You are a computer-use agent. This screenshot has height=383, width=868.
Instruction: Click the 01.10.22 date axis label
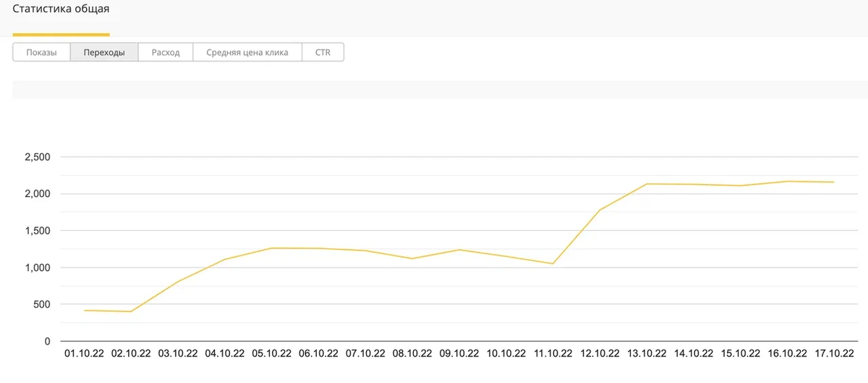click(x=84, y=354)
